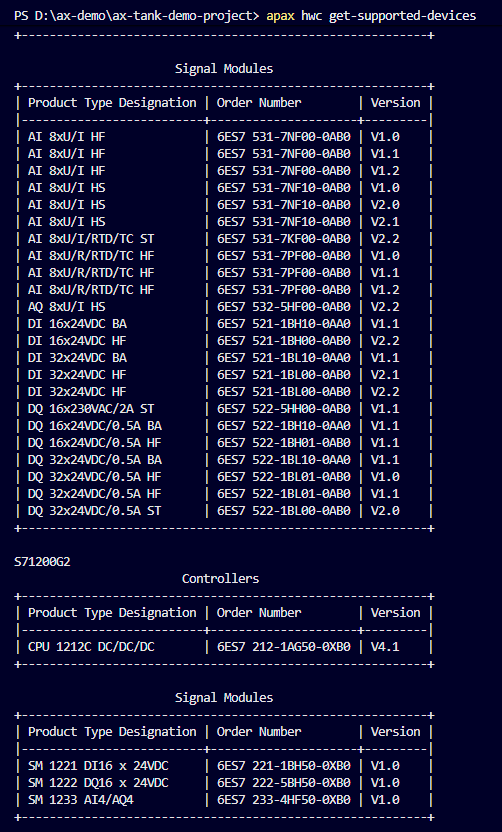502x832 pixels.
Task: Select 'DI 16x24VDC BA' product name
Action: click(77, 324)
